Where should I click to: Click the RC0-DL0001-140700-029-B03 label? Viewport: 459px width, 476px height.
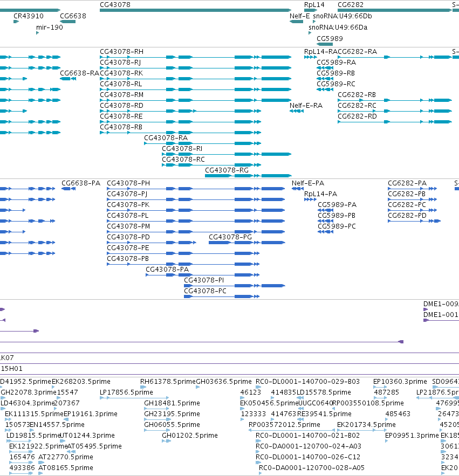click(308, 382)
